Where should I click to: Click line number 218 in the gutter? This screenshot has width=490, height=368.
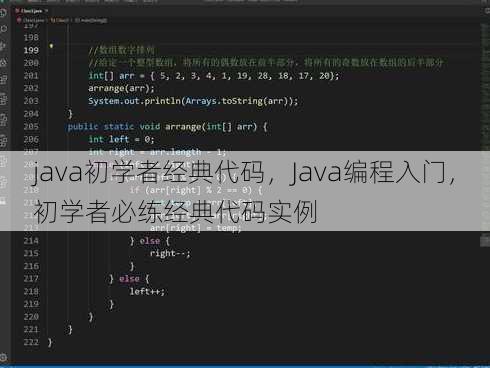coord(31,291)
